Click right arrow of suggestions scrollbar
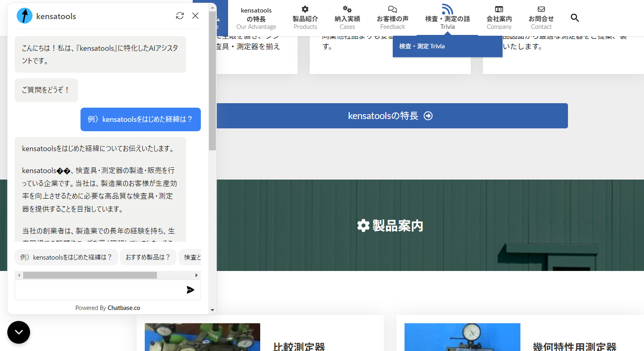The width and height of the screenshot is (644, 351). click(x=197, y=275)
